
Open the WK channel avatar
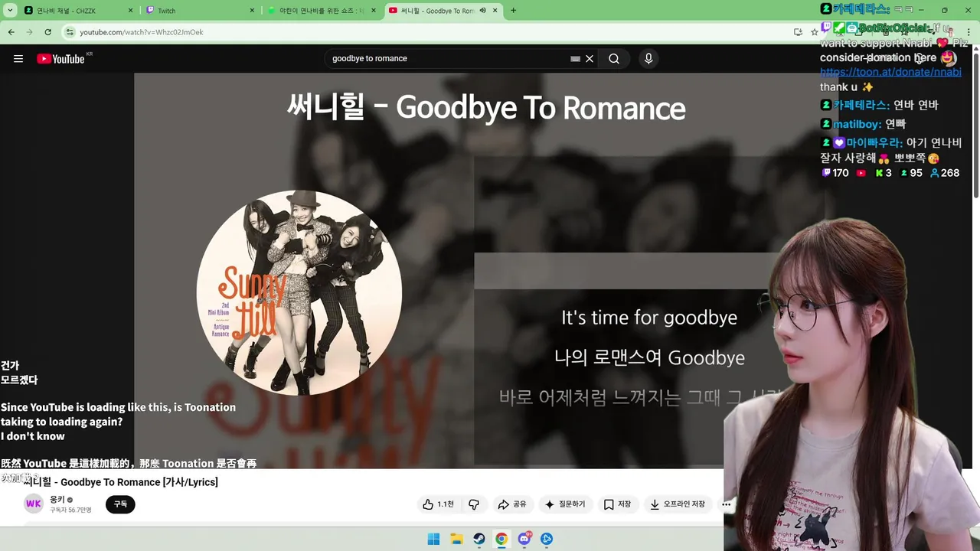click(34, 504)
